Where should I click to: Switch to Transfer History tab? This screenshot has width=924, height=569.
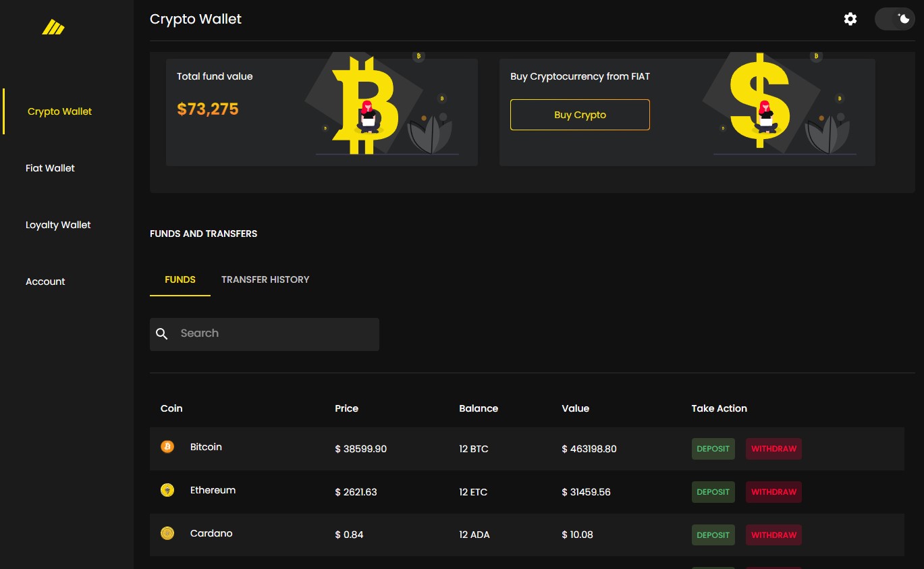[265, 279]
